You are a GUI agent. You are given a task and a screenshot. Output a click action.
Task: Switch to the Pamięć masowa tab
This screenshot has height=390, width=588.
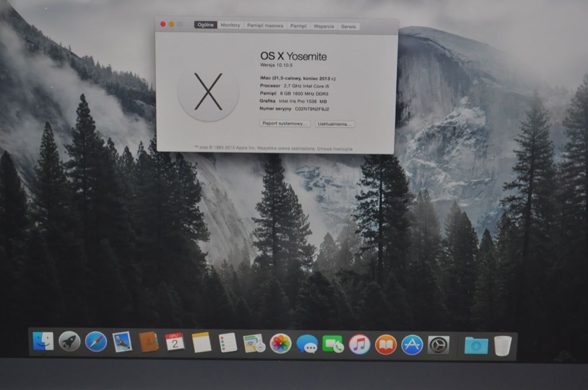coord(265,25)
